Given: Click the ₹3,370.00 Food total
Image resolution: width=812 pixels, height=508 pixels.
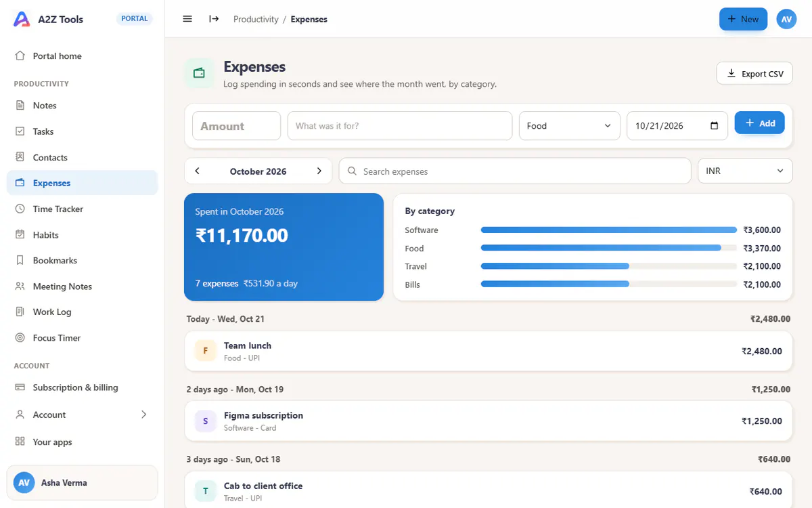Looking at the screenshot, I should tap(762, 249).
